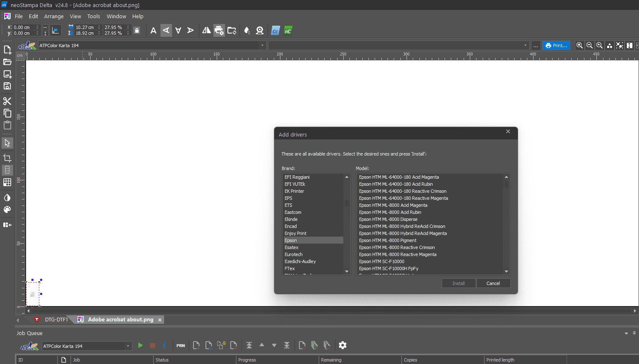639x364 pixels.
Task: Click the blue Print button
Action: [x=556, y=45]
